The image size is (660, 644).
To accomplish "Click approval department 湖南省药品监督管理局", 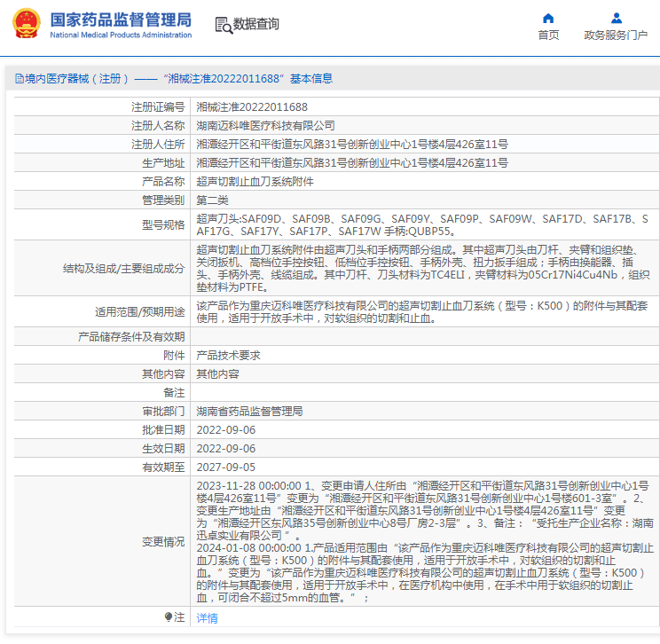I will pos(249,412).
